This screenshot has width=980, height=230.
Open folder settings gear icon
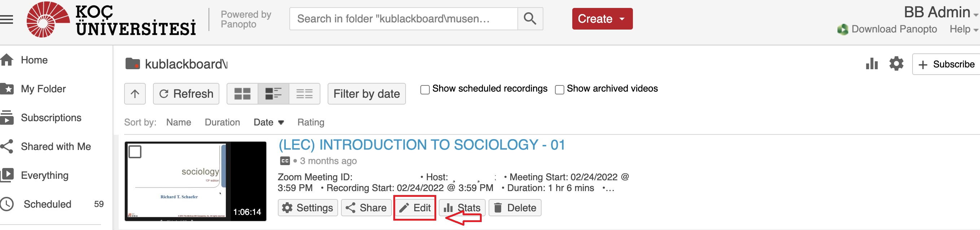pos(896,64)
